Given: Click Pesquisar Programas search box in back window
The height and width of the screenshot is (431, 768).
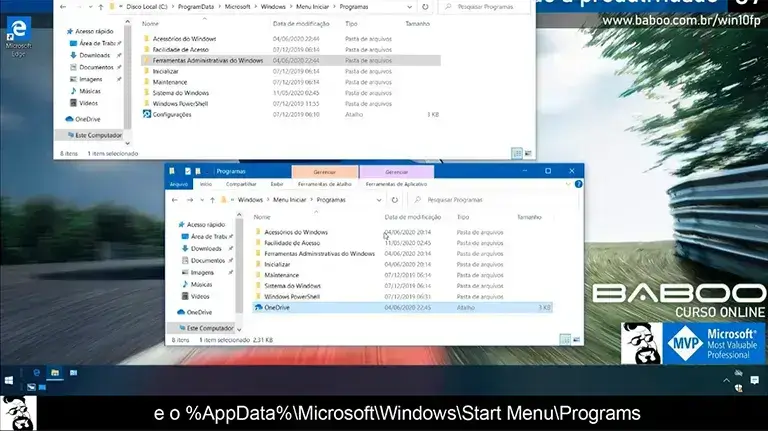Looking at the screenshot, I should click(x=484, y=7).
